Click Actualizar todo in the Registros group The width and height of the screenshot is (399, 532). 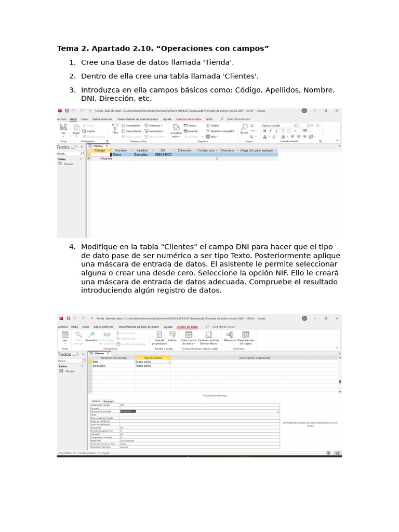coord(176,130)
